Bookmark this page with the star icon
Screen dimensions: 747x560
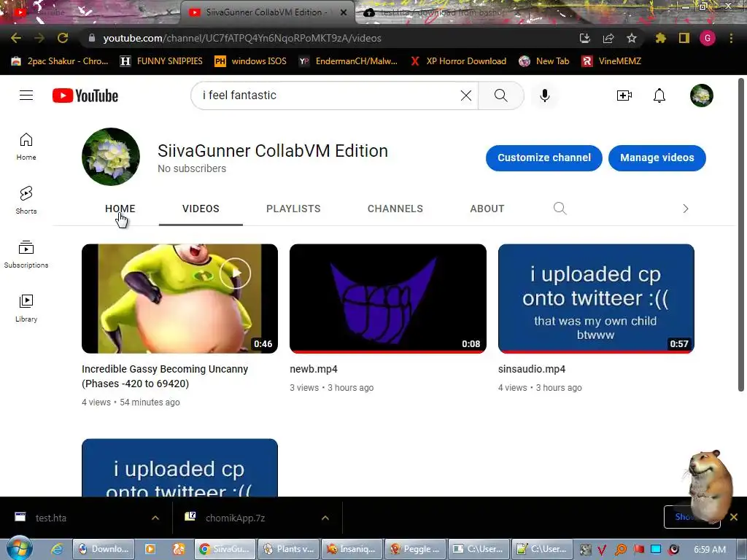click(x=632, y=38)
